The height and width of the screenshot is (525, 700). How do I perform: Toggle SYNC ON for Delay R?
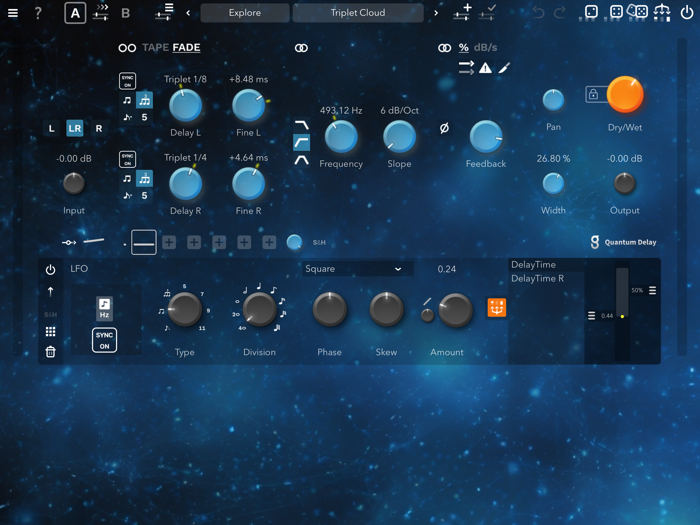[128, 159]
